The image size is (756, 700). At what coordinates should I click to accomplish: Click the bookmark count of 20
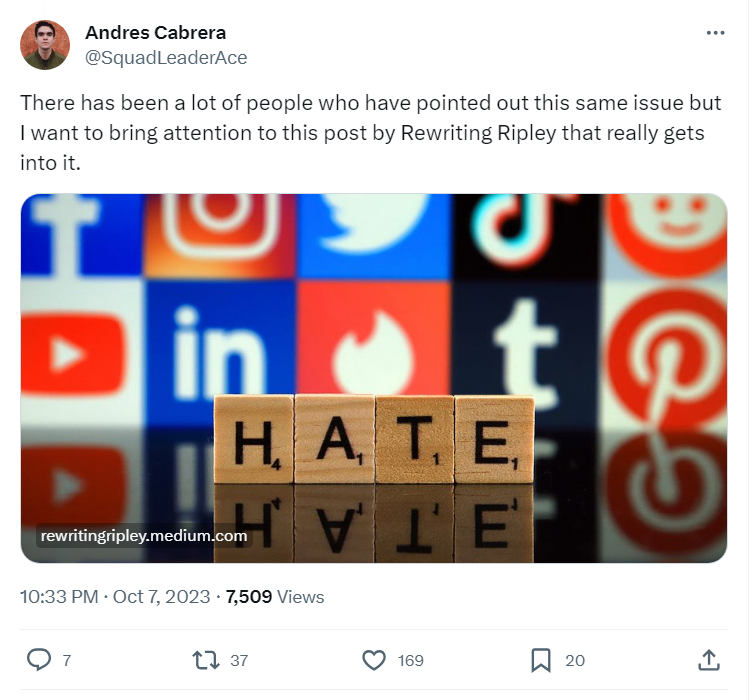click(575, 660)
